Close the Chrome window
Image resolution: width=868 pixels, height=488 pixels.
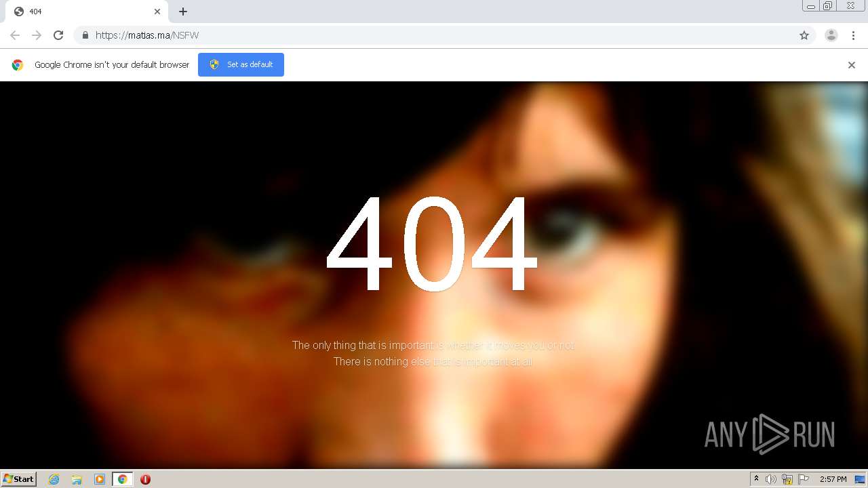click(850, 6)
